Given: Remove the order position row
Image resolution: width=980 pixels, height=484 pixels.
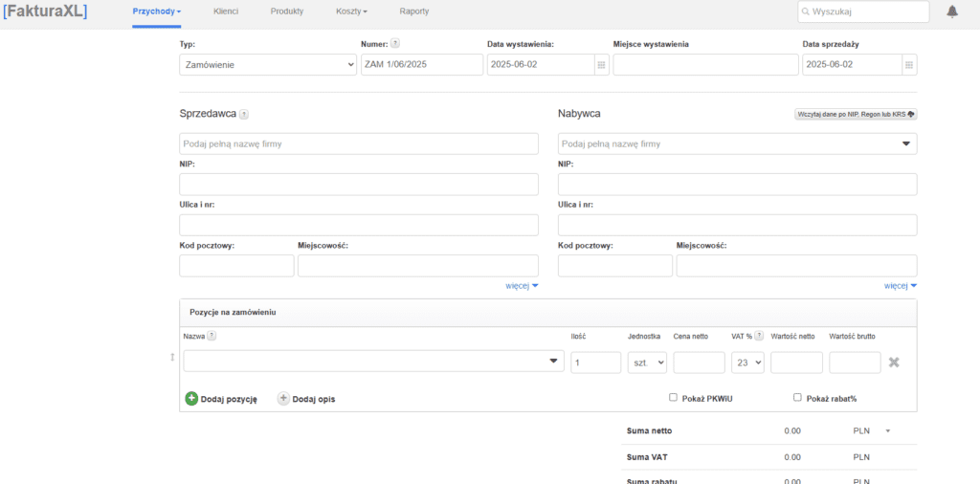Looking at the screenshot, I should 894,363.
